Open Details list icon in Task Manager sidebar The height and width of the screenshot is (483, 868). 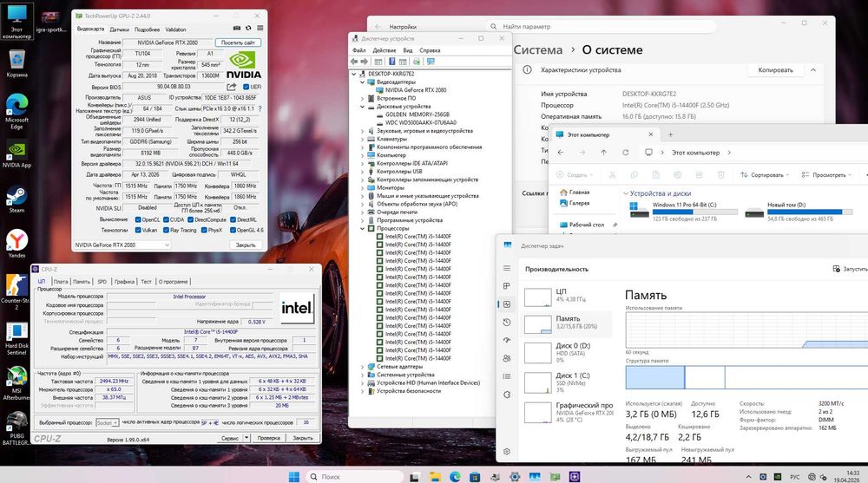click(x=507, y=376)
